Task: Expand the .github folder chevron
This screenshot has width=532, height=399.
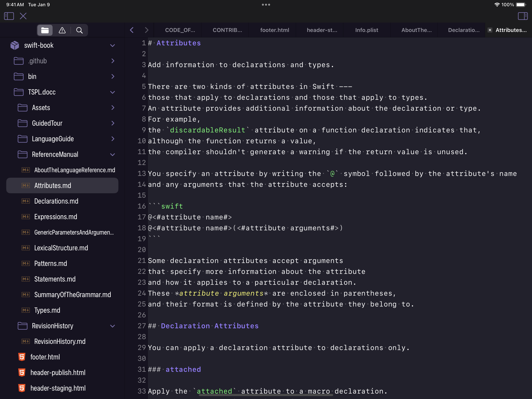Action: pyautogui.click(x=113, y=61)
